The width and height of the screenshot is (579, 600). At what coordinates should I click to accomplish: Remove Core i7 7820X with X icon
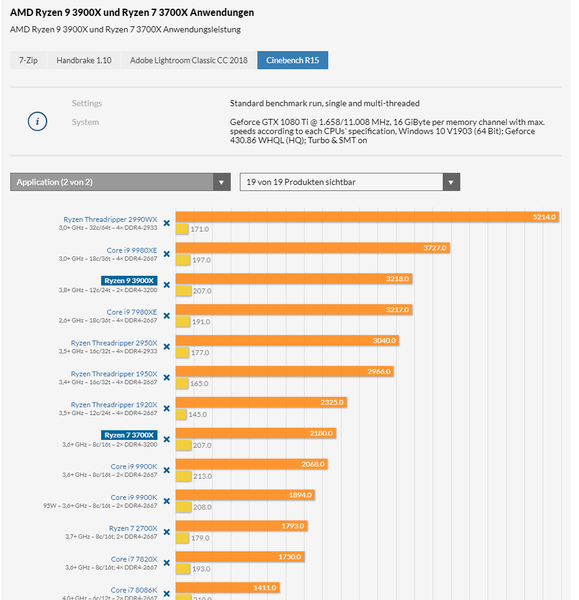[166, 563]
